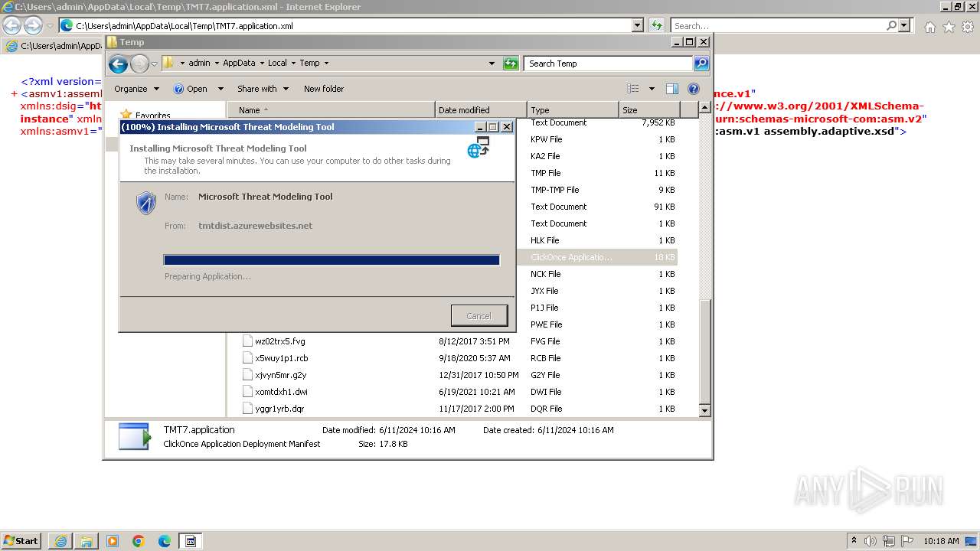
Task: Click the Start button
Action: 21,541
